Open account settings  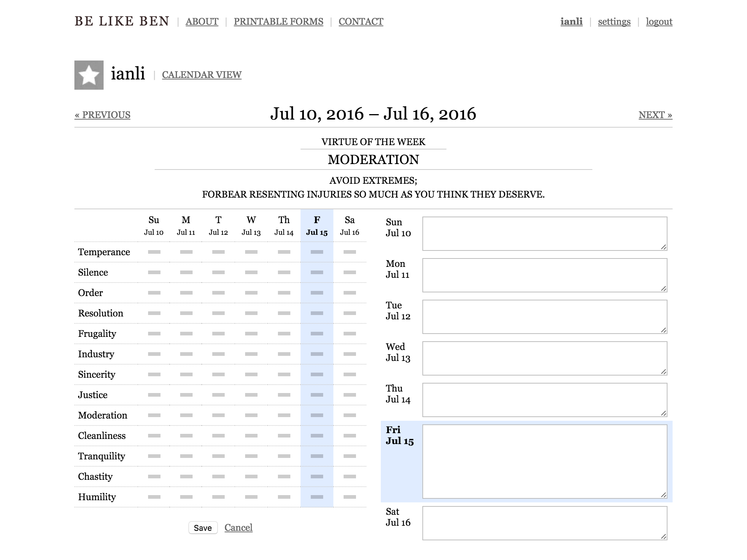(x=614, y=22)
